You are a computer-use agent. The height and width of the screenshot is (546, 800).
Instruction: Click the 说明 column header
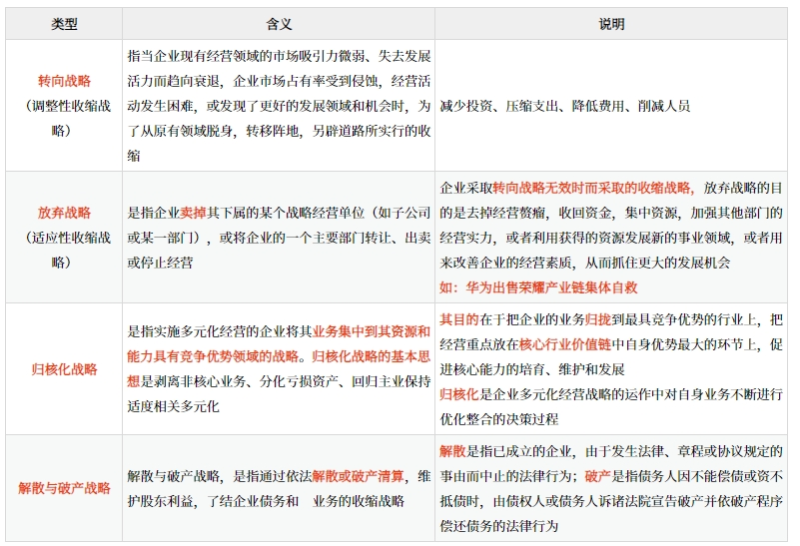(x=610, y=24)
